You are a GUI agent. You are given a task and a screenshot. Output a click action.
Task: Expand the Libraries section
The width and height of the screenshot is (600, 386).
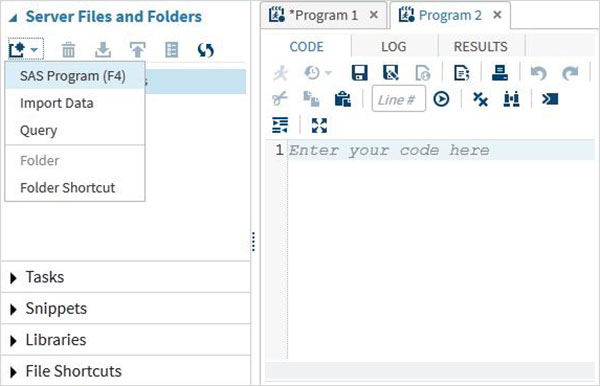13,340
